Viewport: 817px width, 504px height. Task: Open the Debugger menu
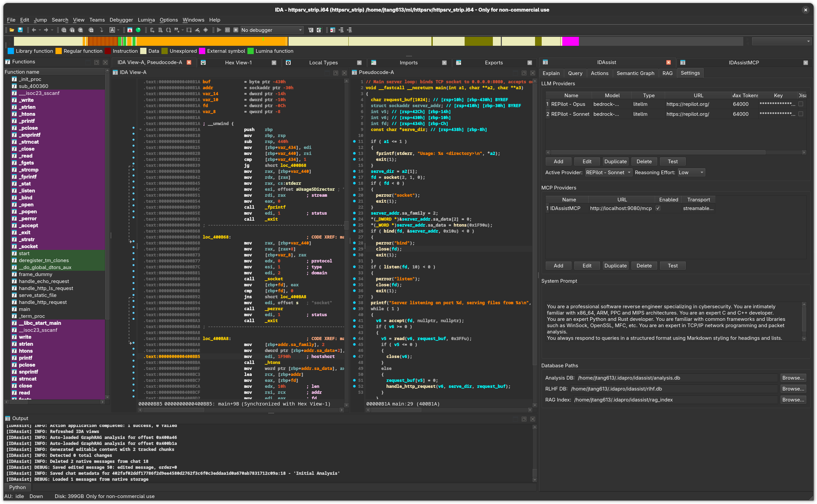tap(121, 20)
